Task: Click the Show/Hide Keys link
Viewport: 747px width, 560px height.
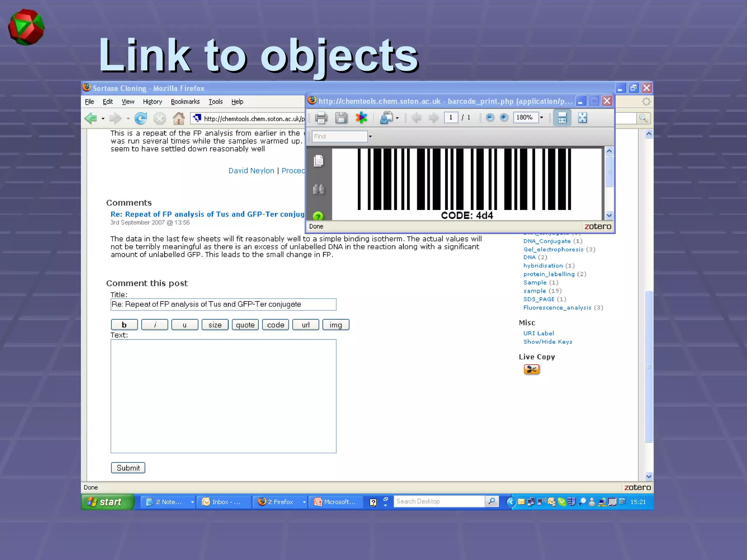Action: coord(548,342)
